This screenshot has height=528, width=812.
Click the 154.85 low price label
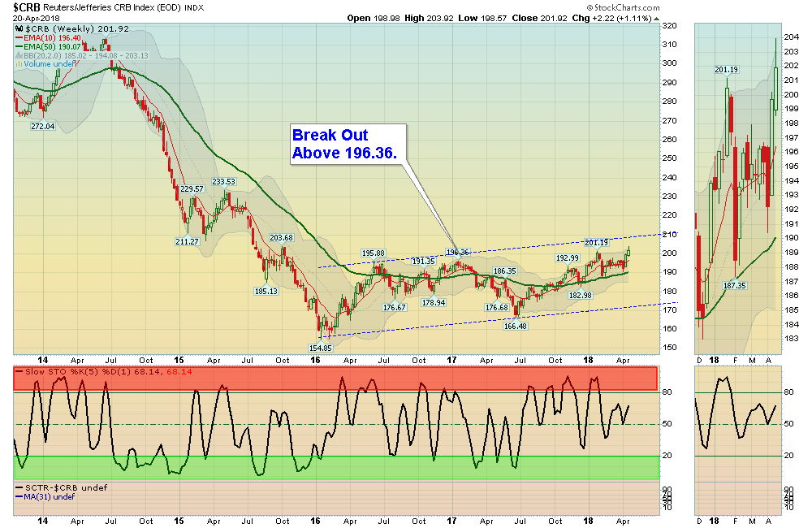point(321,348)
